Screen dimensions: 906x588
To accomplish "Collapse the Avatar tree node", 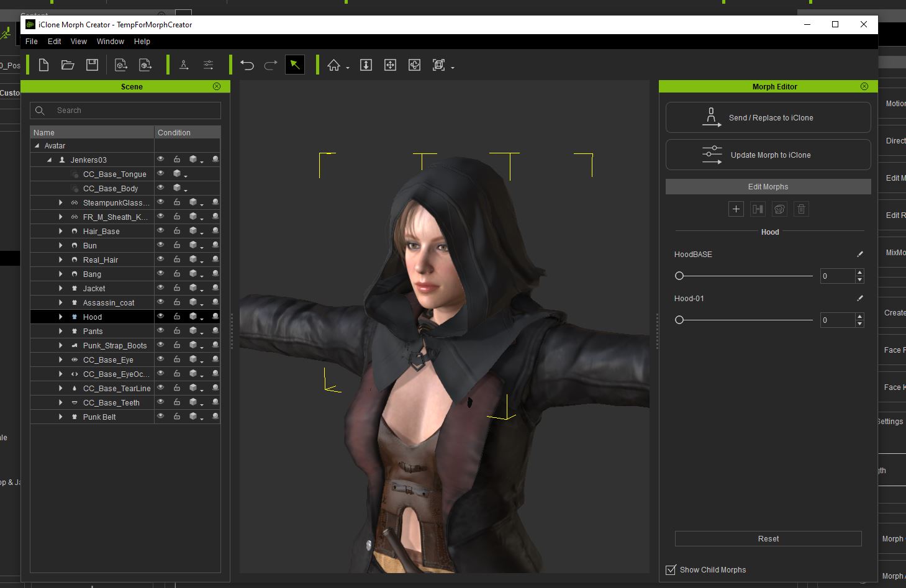I will 37,145.
